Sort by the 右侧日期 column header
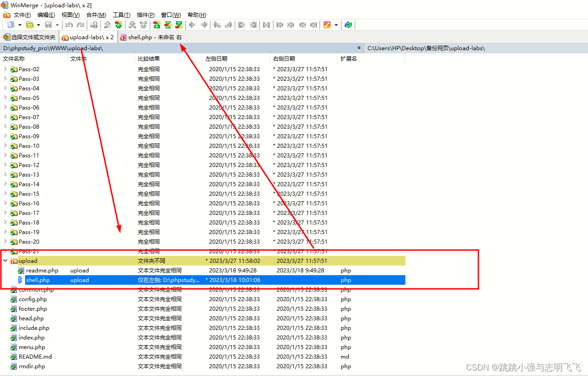The image size is (588, 376). click(x=304, y=58)
